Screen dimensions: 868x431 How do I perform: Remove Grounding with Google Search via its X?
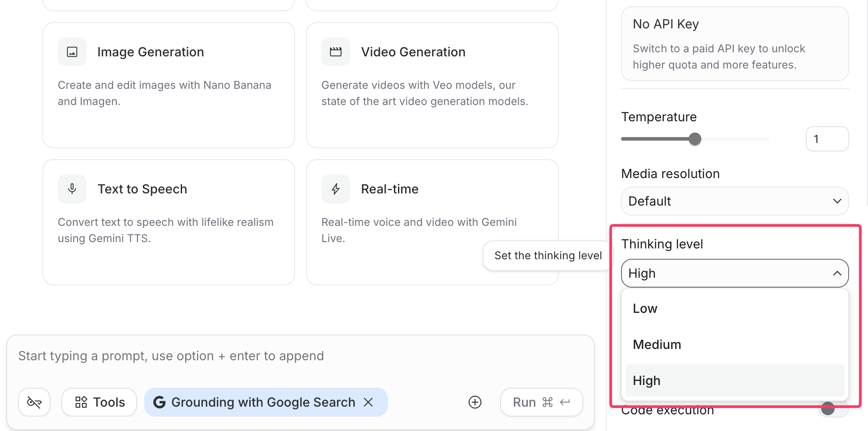(369, 402)
